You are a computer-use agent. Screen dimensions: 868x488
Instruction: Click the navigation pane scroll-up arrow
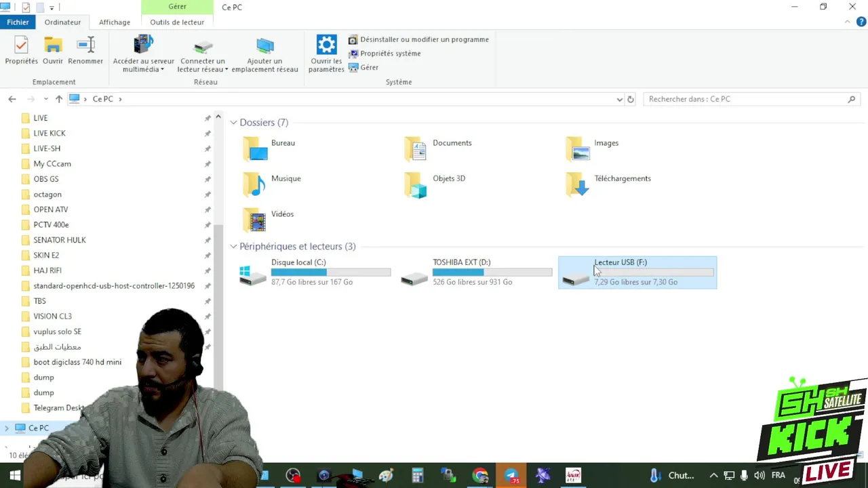point(218,117)
